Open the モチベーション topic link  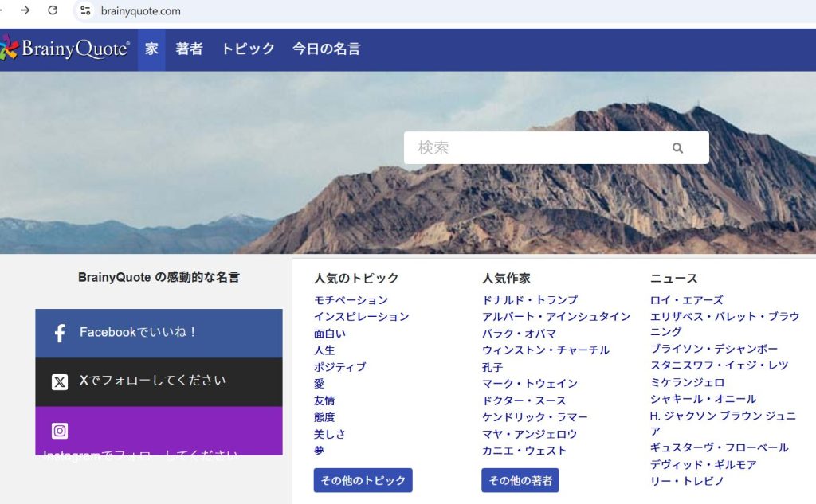pyautogui.click(x=351, y=300)
